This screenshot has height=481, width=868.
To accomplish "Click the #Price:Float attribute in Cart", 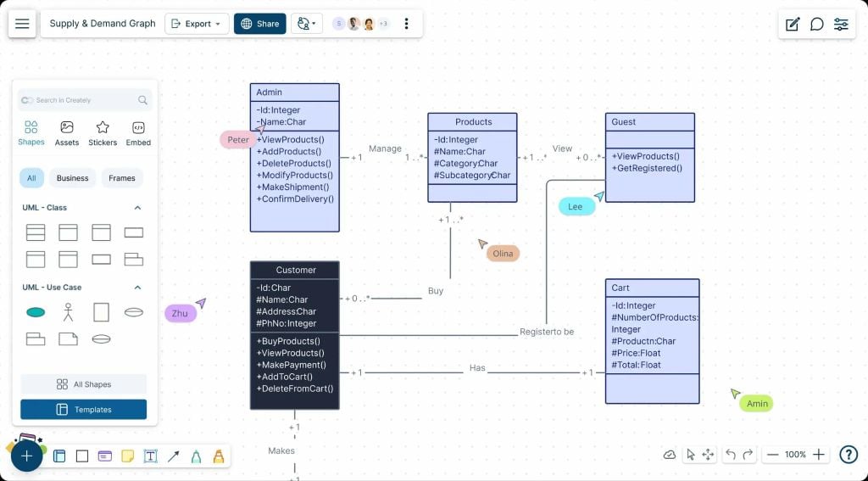I will pyautogui.click(x=636, y=353).
